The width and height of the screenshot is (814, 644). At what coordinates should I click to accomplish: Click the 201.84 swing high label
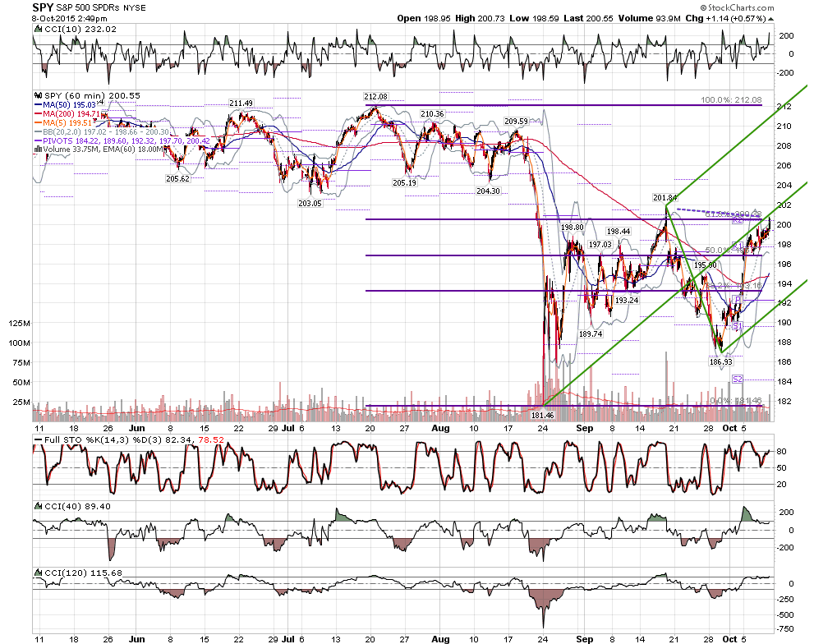[665, 198]
